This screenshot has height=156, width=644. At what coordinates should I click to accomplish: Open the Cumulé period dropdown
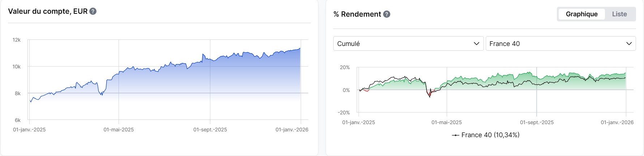[408, 43]
